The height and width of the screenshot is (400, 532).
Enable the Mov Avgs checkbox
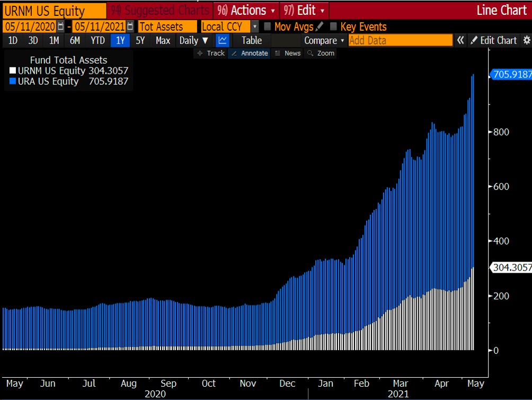click(267, 26)
